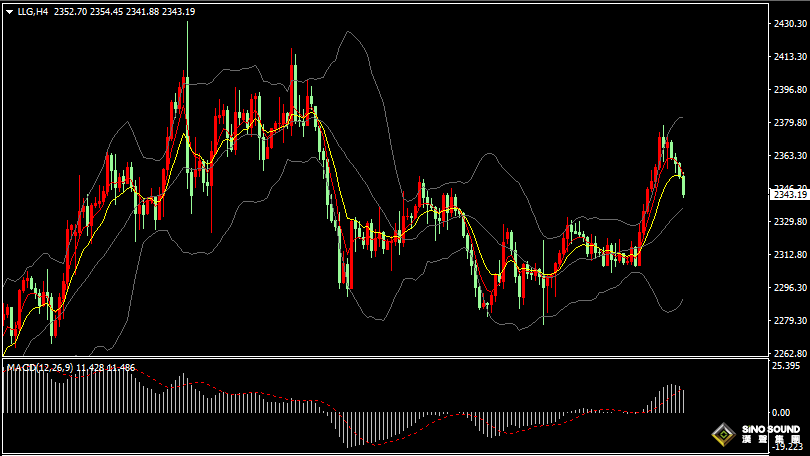Viewport: 810px width, 456px height.
Task: Click the 2430.30 price axis label
Action: click(789, 24)
